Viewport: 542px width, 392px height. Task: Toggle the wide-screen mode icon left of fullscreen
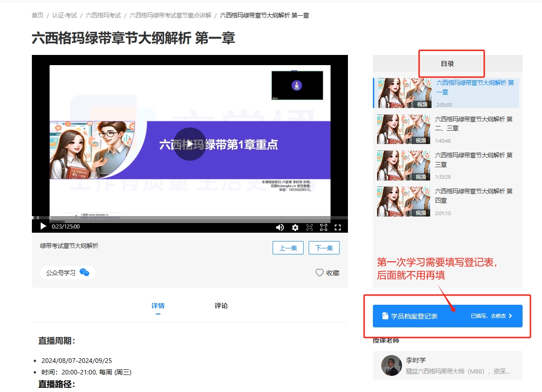pyautogui.click(x=323, y=227)
